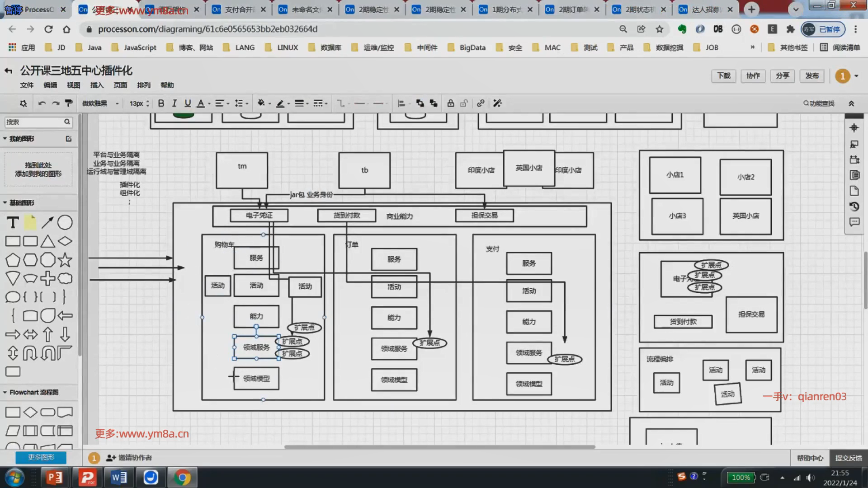Screen dimensions: 868x488
Task: Open the history versions icon
Action: point(854,206)
